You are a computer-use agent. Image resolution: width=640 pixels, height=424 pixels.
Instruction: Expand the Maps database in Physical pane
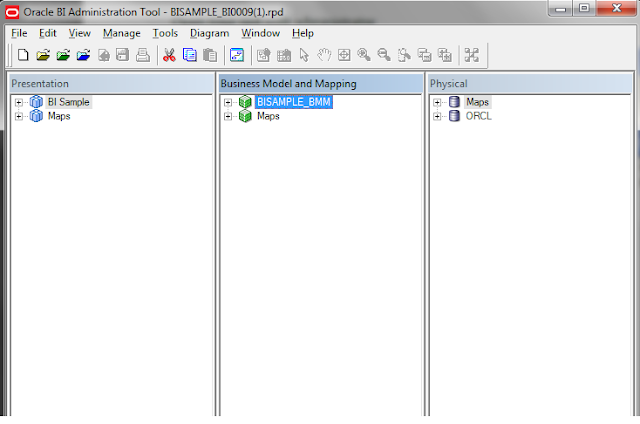point(437,102)
